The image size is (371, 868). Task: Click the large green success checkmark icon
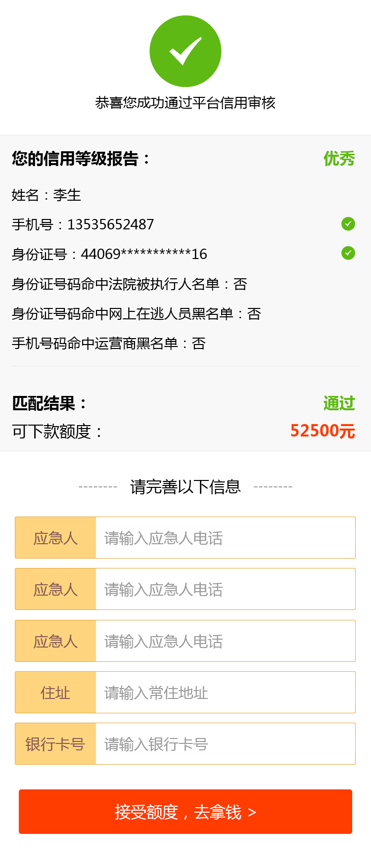185,51
